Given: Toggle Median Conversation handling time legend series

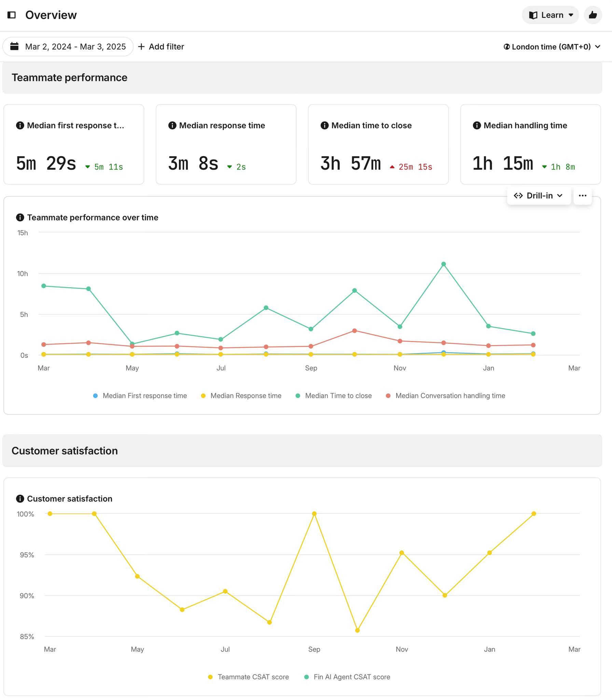Looking at the screenshot, I should click(445, 395).
